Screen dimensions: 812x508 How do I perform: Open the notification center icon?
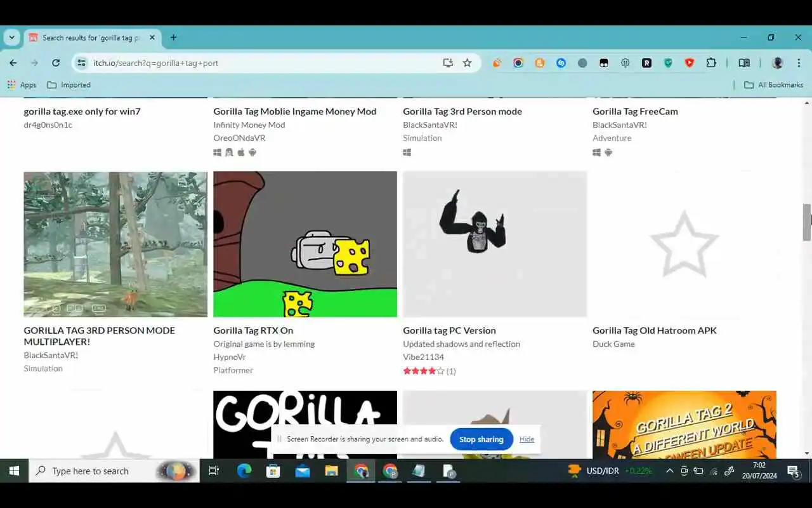tap(794, 471)
